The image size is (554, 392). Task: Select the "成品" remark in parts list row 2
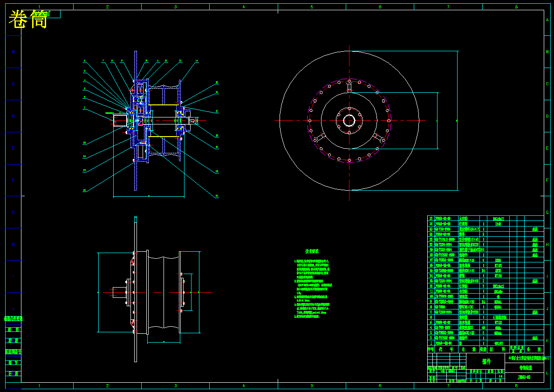534,338
